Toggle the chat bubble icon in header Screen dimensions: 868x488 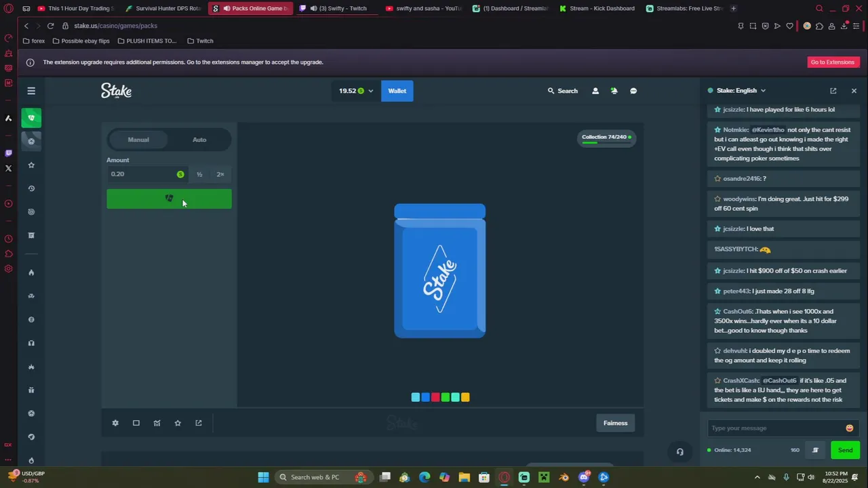point(633,91)
